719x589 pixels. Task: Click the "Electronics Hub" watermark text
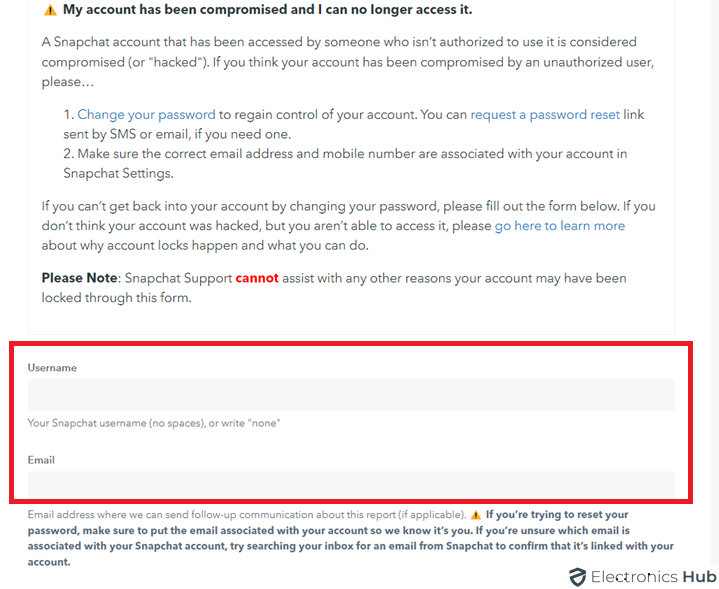[x=653, y=577]
